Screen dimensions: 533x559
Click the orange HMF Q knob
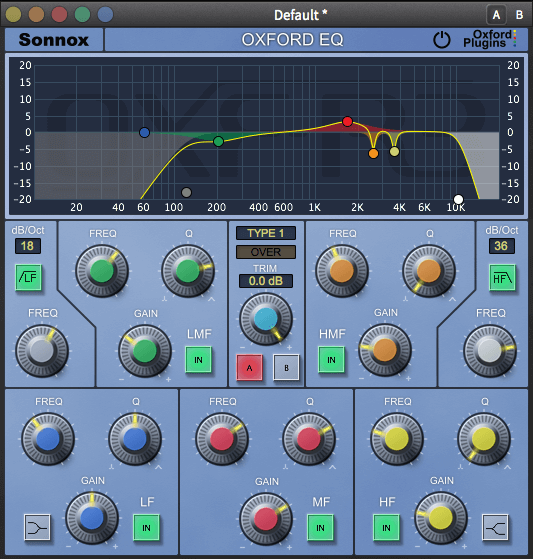tap(429, 271)
